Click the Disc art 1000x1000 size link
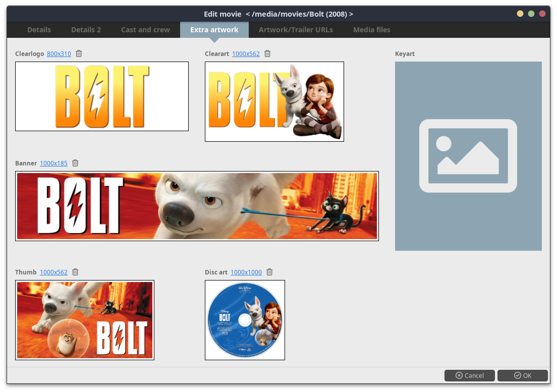This screenshot has width=557, height=392. pos(246,272)
